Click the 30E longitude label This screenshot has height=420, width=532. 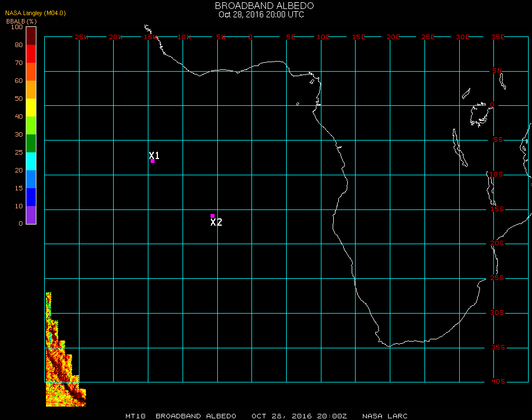(463, 37)
